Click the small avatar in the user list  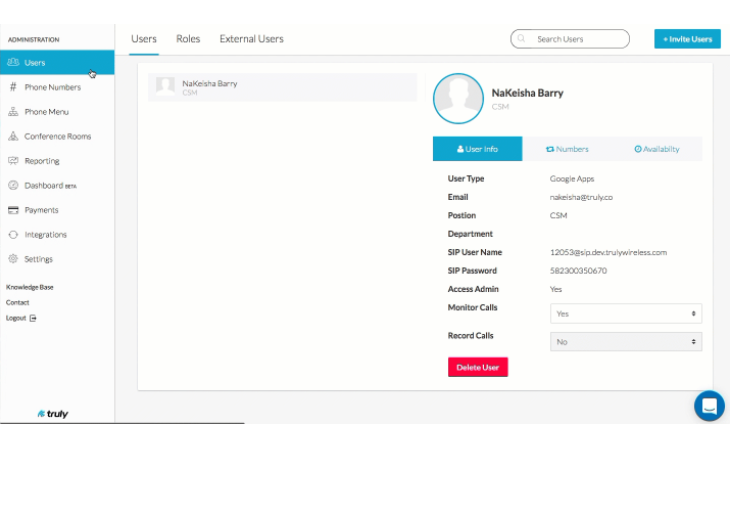[x=165, y=86]
